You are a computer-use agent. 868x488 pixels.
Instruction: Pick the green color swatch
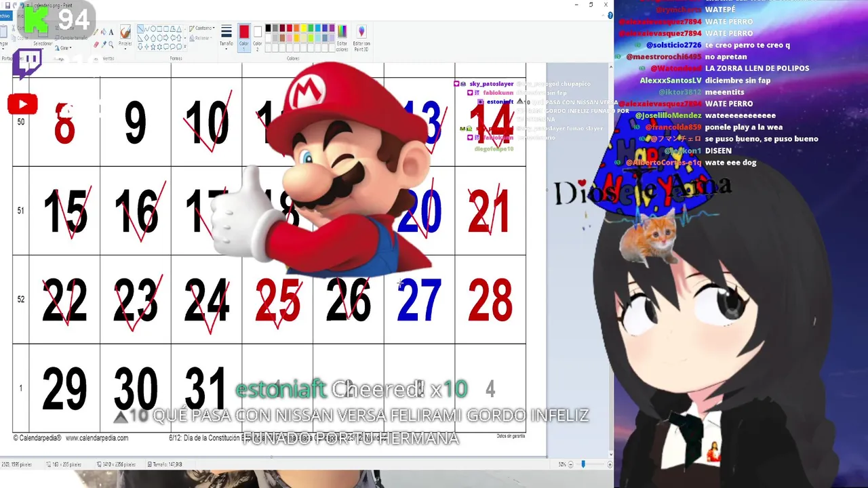(x=311, y=28)
